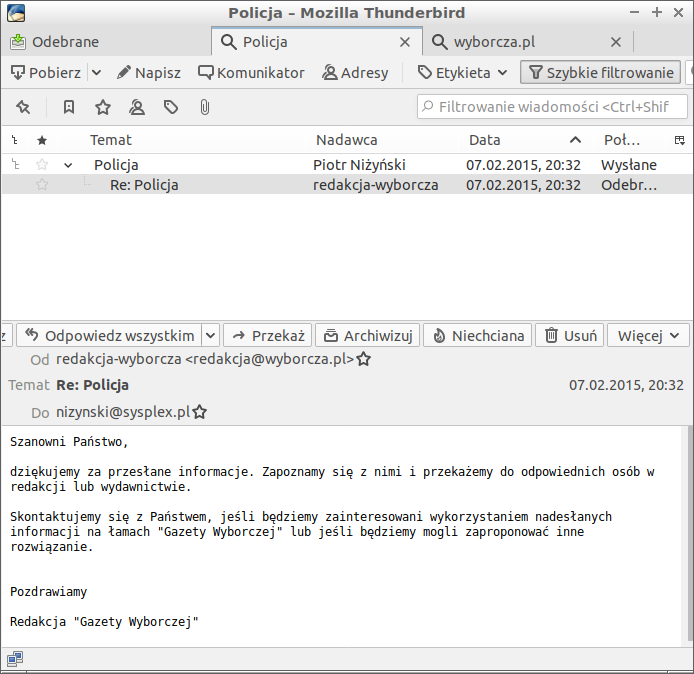Toggle the attachment filter paperclip icon
Image resolution: width=694 pixels, height=674 pixels.
[x=204, y=107]
